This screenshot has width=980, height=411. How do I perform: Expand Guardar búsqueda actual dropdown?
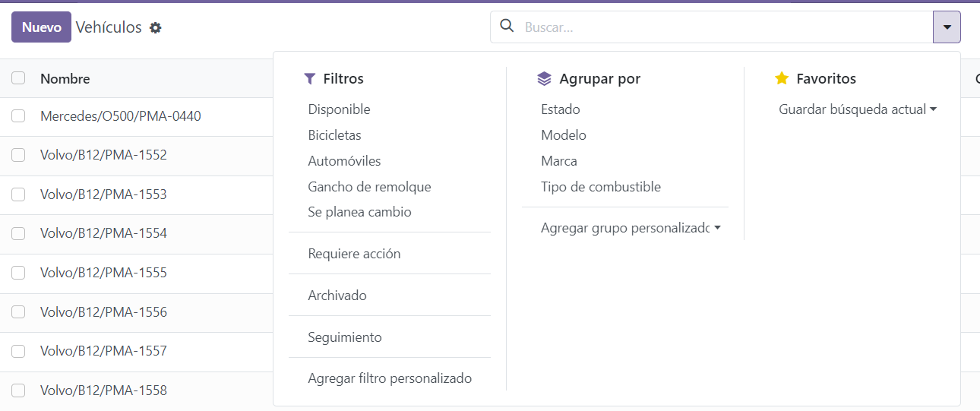tap(858, 109)
